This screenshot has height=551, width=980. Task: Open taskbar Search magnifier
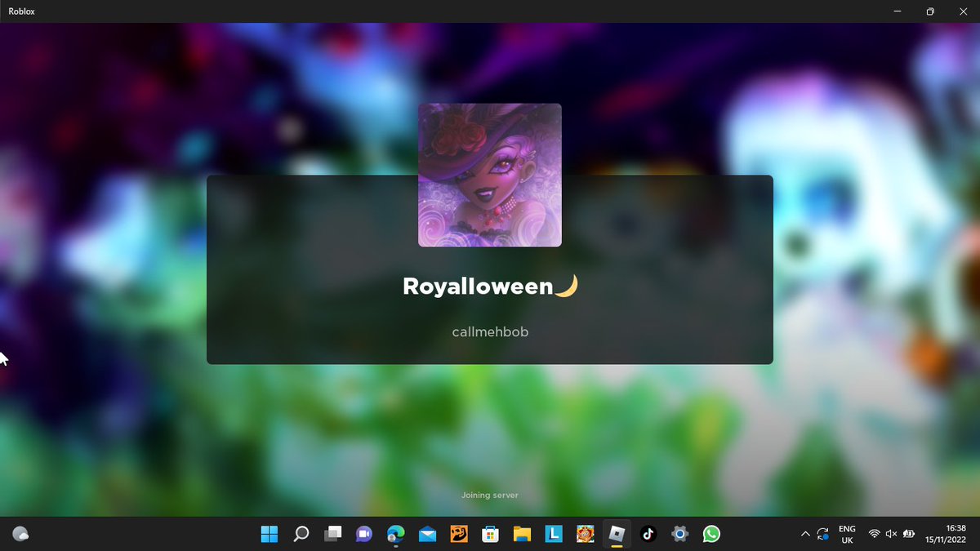point(301,534)
